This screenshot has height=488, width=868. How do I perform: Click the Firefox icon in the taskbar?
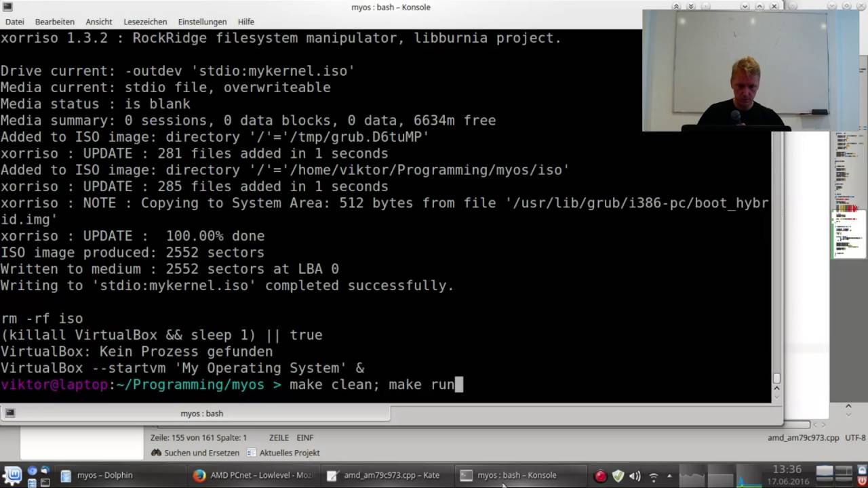click(x=199, y=475)
